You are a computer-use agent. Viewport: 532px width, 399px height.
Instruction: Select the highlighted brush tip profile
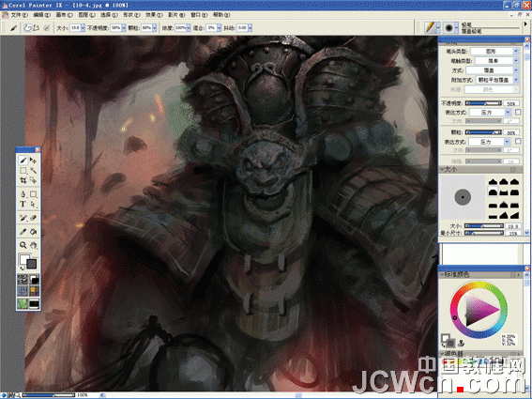[493, 192]
